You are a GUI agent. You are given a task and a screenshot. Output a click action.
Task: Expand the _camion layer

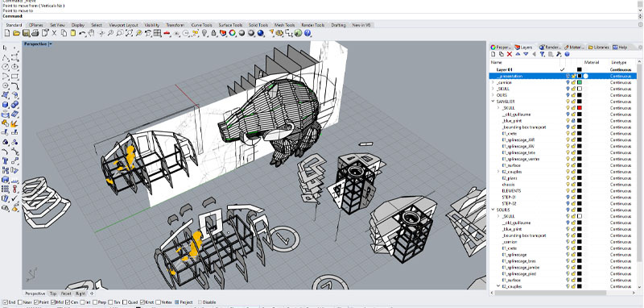pyautogui.click(x=493, y=83)
